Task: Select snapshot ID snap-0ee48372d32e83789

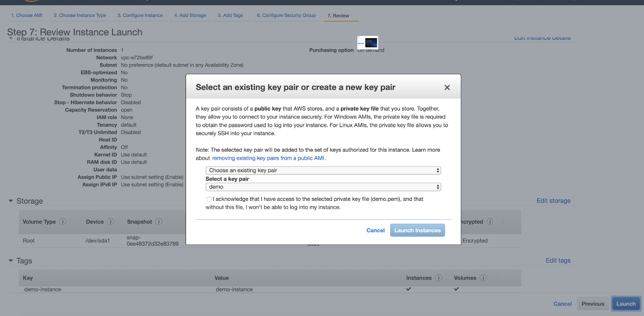Action: 153,240
